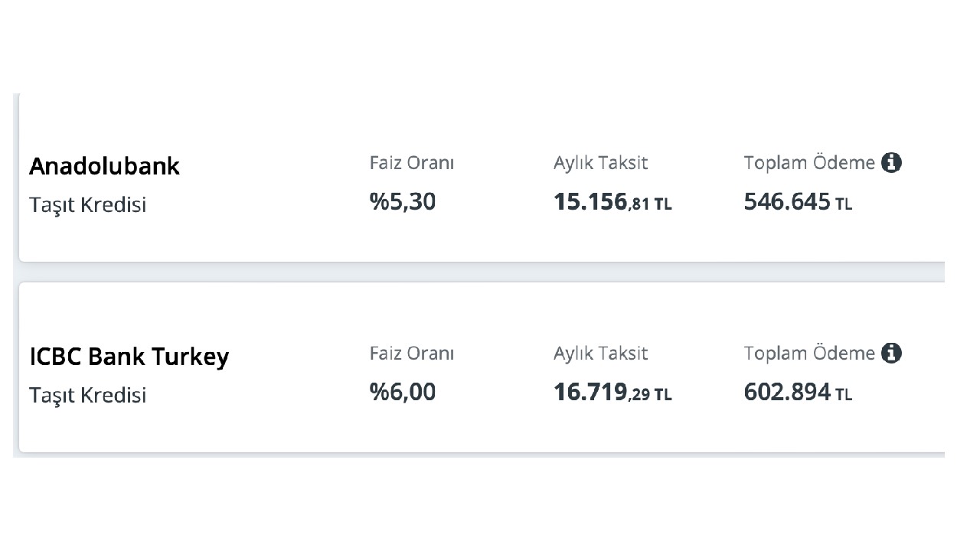Click the %6,00 interest rate value
980x551 pixels.
[x=403, y=392]
